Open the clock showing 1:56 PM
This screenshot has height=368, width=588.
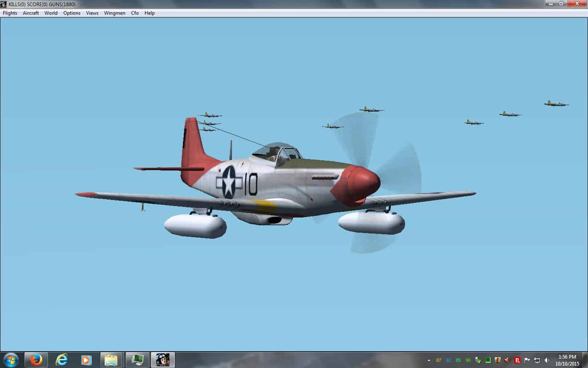coord(567,360)
